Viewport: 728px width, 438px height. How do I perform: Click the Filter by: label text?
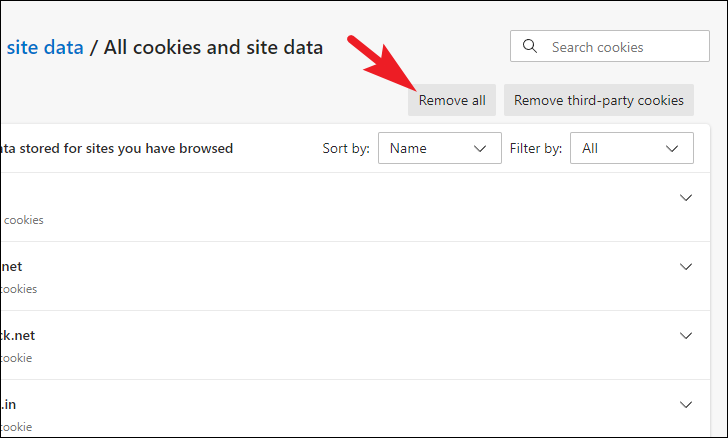(x=536, y=148)
